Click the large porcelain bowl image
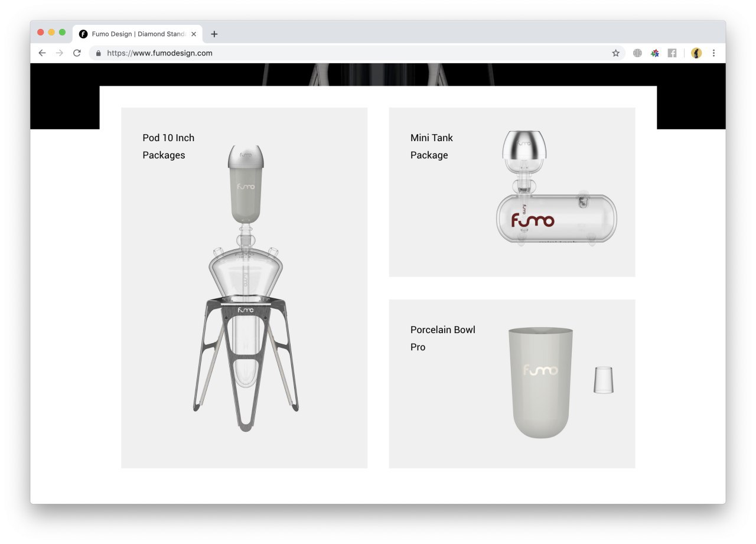 540,382
